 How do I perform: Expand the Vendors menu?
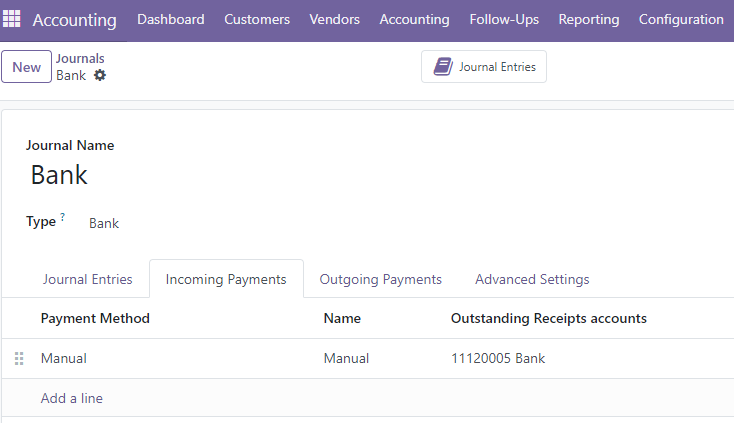(334, 19)
